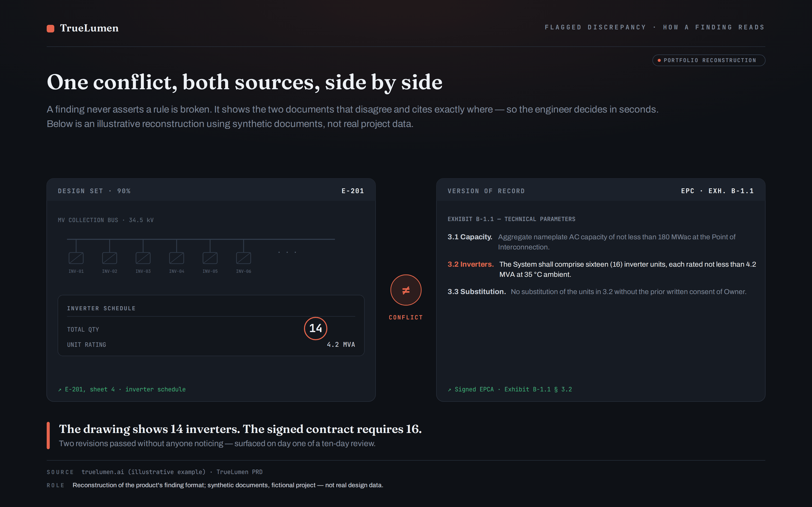This screenshot has height=507, width=812.
Task: Click the TrueLumen orange logo square
Action: [50, 28]
